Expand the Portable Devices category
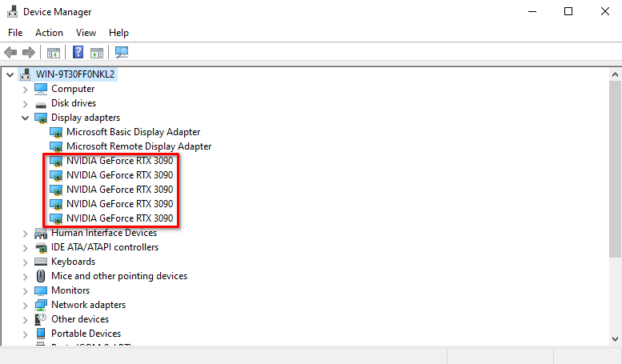622x364 pixels. 26,334
